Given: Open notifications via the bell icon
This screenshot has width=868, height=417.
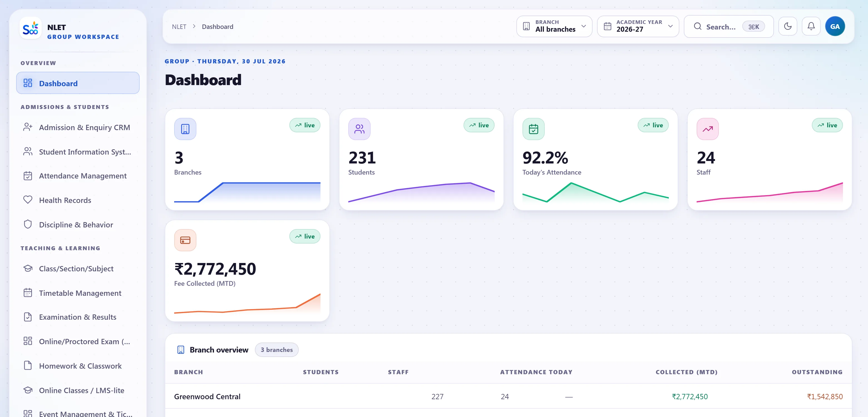Looking at the screenshot, I should [812, 26].
